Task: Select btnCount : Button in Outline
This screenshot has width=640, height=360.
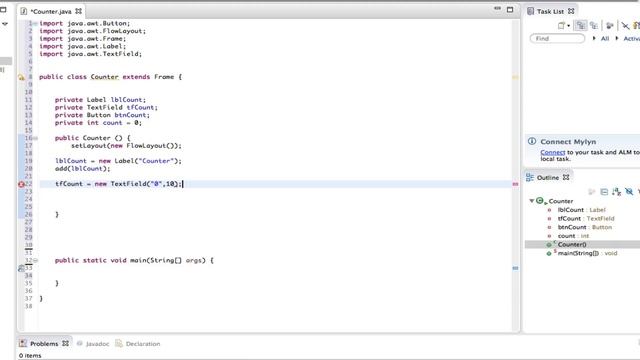Action: click(x=584, y=227)
